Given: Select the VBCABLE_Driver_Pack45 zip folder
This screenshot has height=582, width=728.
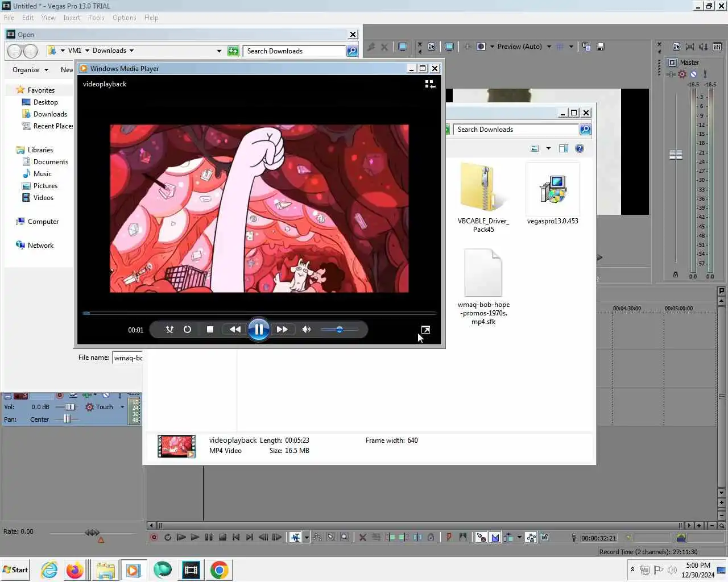Looking at the screenshot, I should 483,197.
